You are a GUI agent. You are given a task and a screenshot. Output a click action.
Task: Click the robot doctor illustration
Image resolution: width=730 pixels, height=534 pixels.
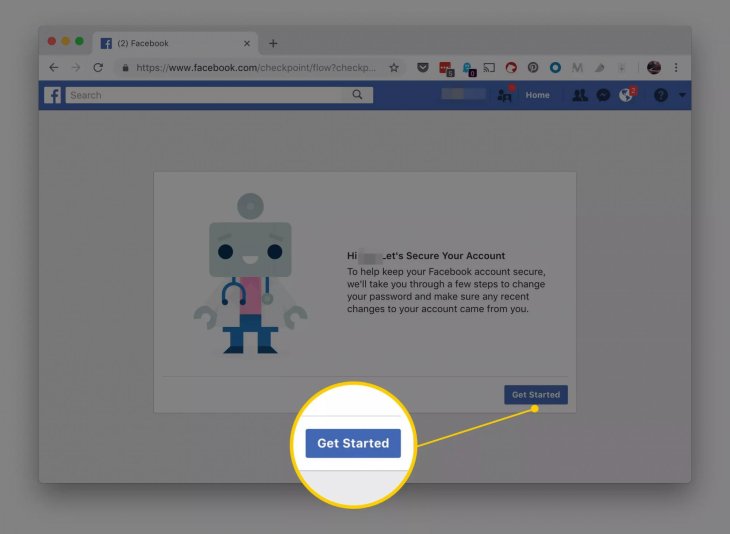pos(250,274)
